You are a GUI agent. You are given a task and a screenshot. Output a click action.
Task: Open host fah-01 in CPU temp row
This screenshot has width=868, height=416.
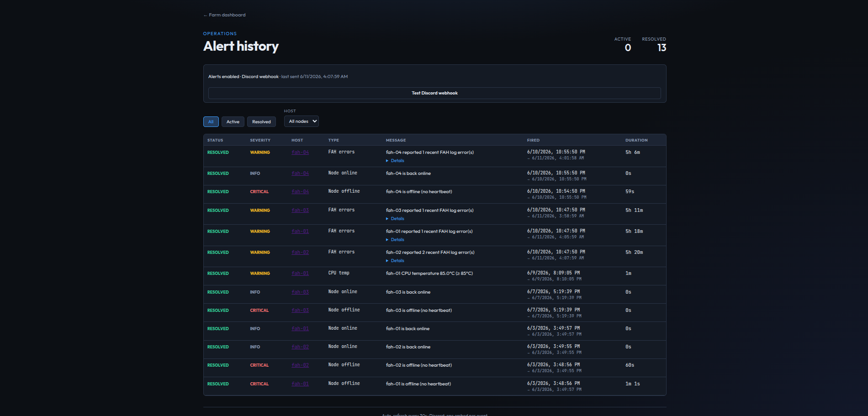pos(300,274)
